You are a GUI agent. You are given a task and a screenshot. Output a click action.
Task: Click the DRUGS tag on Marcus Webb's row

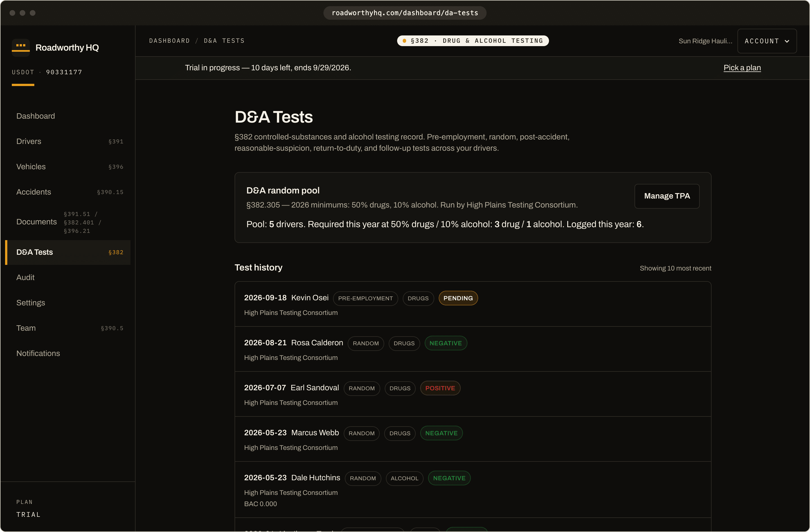[400, 433]
